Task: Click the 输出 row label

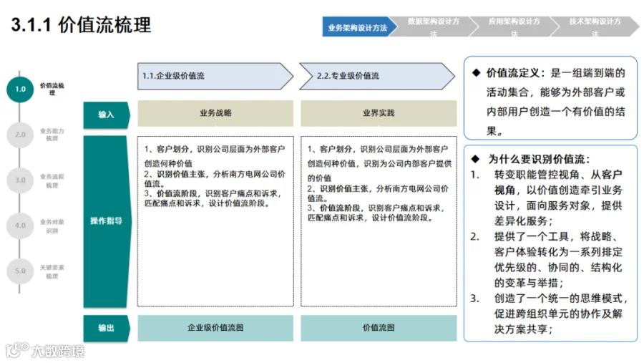Action: [107, 328]
